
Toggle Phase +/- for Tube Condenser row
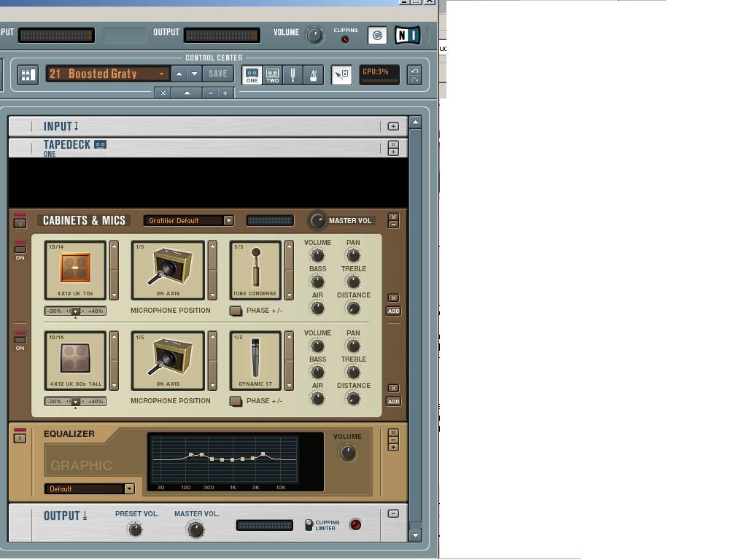(x=236, y=311)
